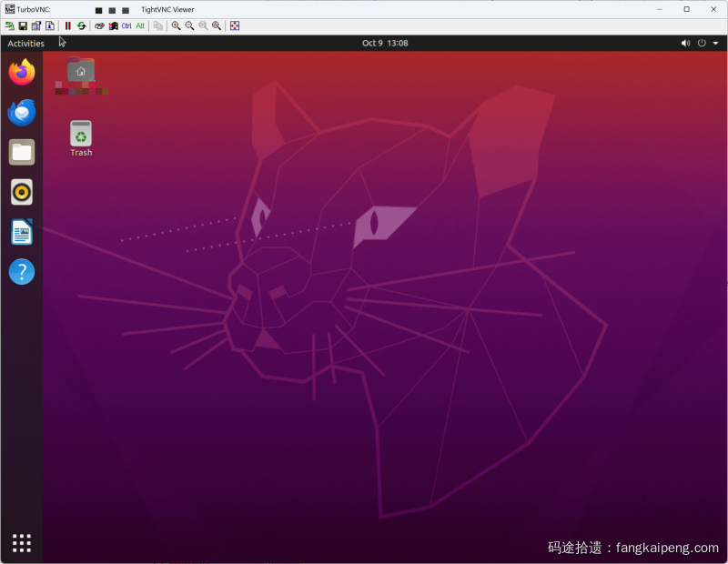
Task: Zoom in on the remote desktop
Action: pyautogui.click(x=176, y=25)
